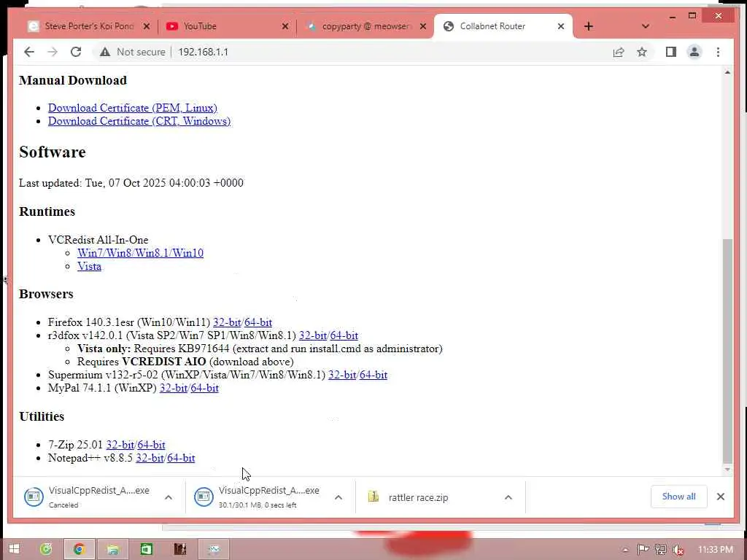The image size is (747, 560).
Task: Reload the Collabnet Router page
Action: [76, 52]
